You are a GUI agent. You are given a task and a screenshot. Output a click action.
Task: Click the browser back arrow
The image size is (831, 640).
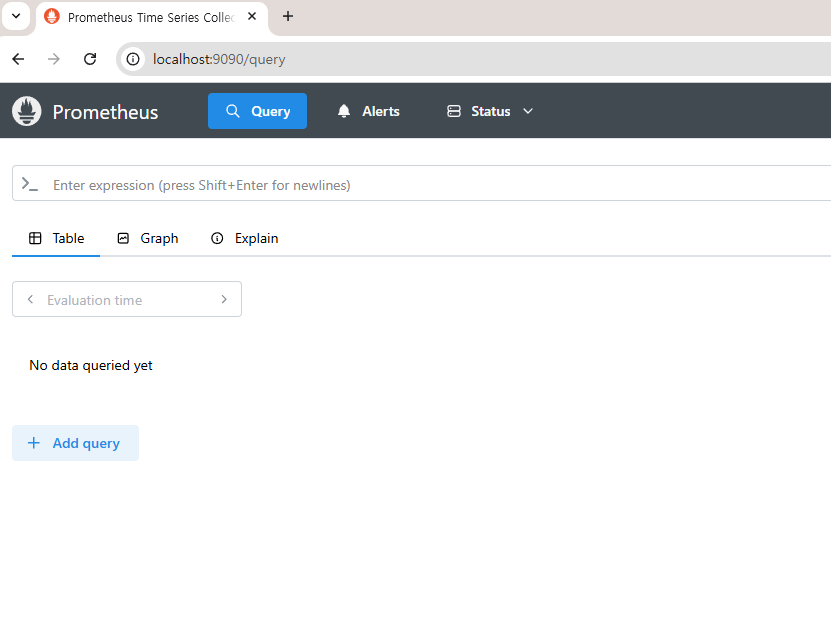[x=18, y=59]
